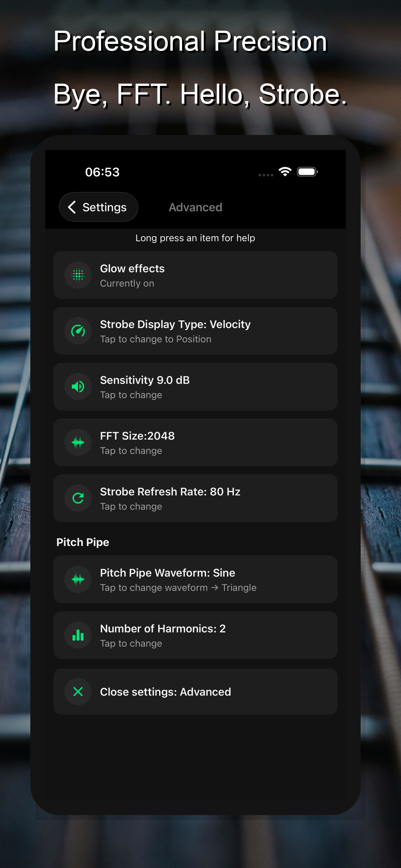
Task: Click the Sensitivity speaker icon
Action: 78,387
